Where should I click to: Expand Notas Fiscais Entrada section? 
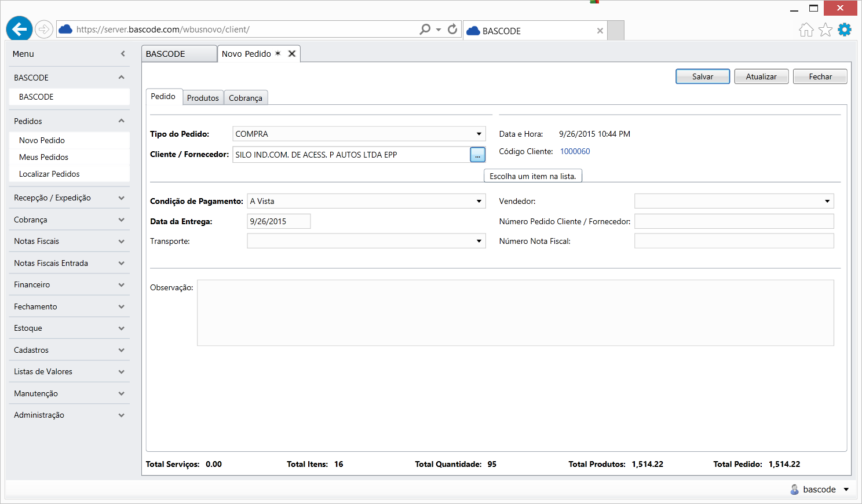(x=121, y=264)
